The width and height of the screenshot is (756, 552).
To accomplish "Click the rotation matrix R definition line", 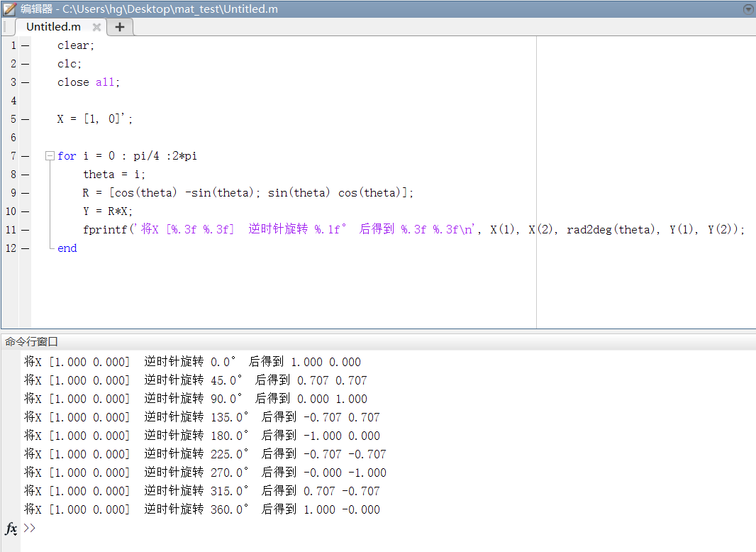I will click(248, 192).
